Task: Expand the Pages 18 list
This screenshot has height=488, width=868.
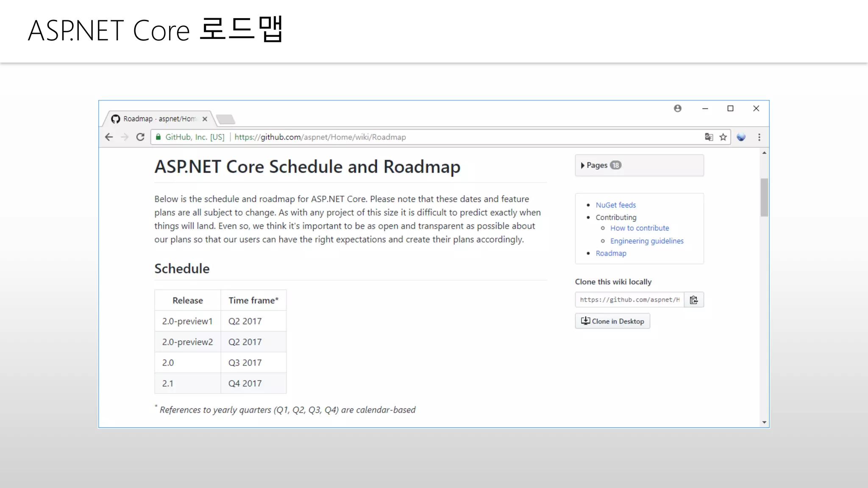Action: 639,165
